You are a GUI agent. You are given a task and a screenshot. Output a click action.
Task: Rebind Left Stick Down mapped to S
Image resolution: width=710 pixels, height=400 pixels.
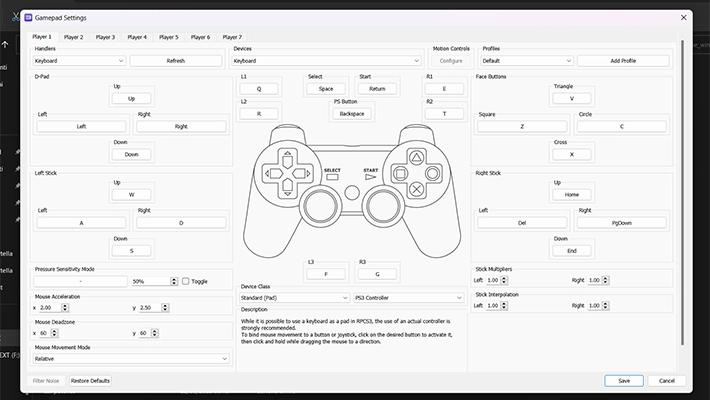(x=131, y=251)
